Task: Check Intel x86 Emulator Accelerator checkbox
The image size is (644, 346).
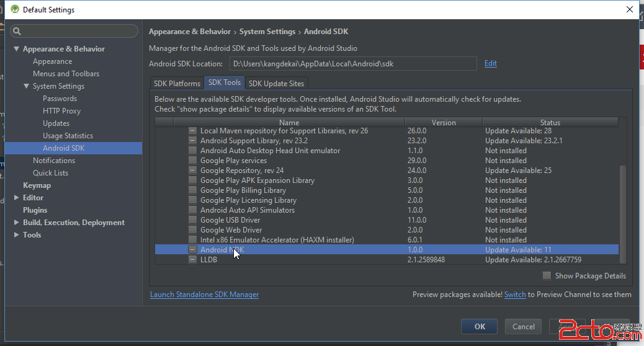Action: (192, 240)
